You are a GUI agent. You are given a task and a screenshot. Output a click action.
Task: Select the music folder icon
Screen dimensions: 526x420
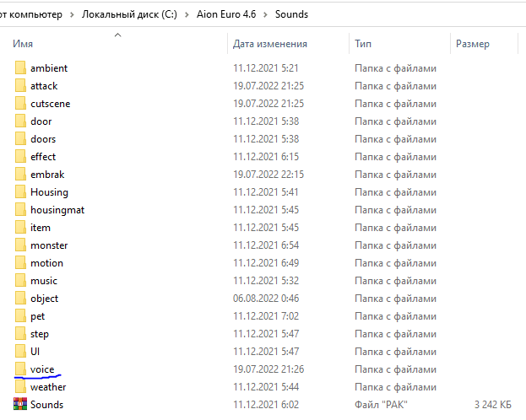click(x=21, y=281)
